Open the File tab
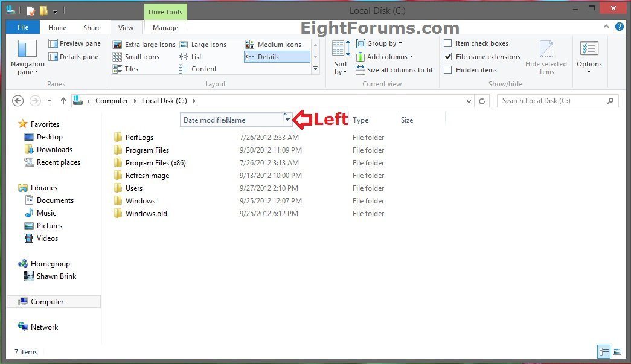Viewport: 631px width, 364px height. (x=23, y=27)
